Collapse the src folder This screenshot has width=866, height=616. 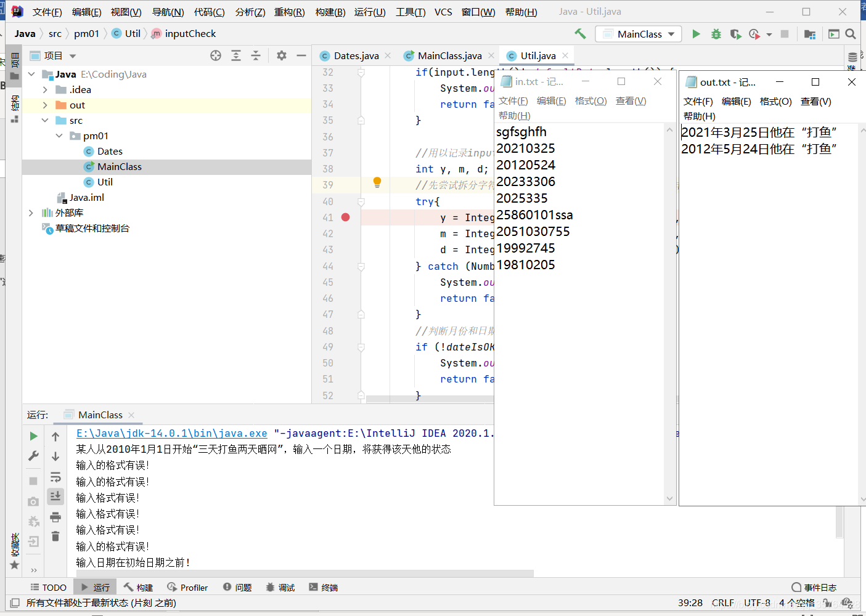tap(45, 121)
